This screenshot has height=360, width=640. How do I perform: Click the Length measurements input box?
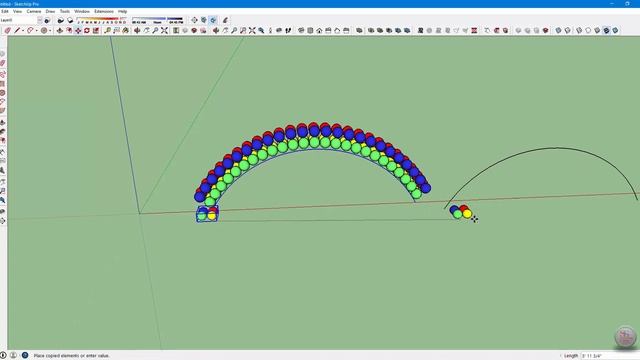pos(610,356)
